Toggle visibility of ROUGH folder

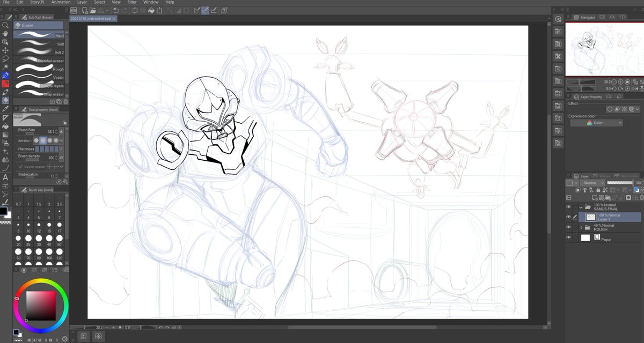point(569,227)
